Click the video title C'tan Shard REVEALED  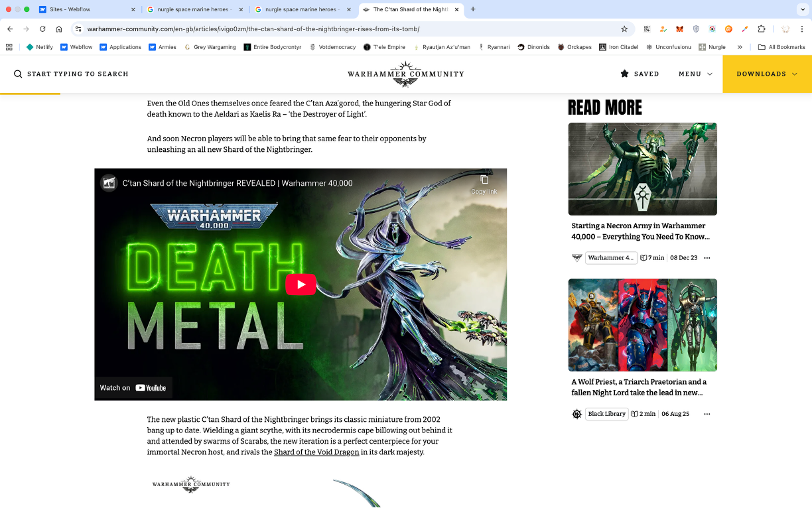pos(237,183)
